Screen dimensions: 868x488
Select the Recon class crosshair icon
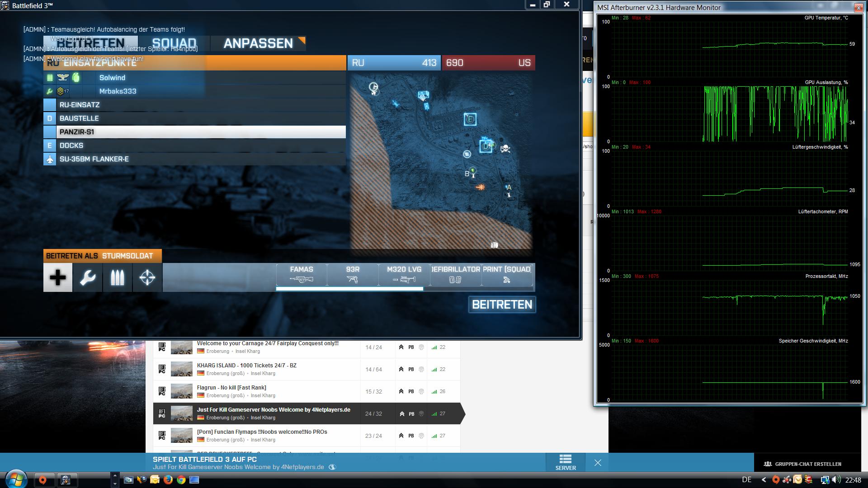147,277
